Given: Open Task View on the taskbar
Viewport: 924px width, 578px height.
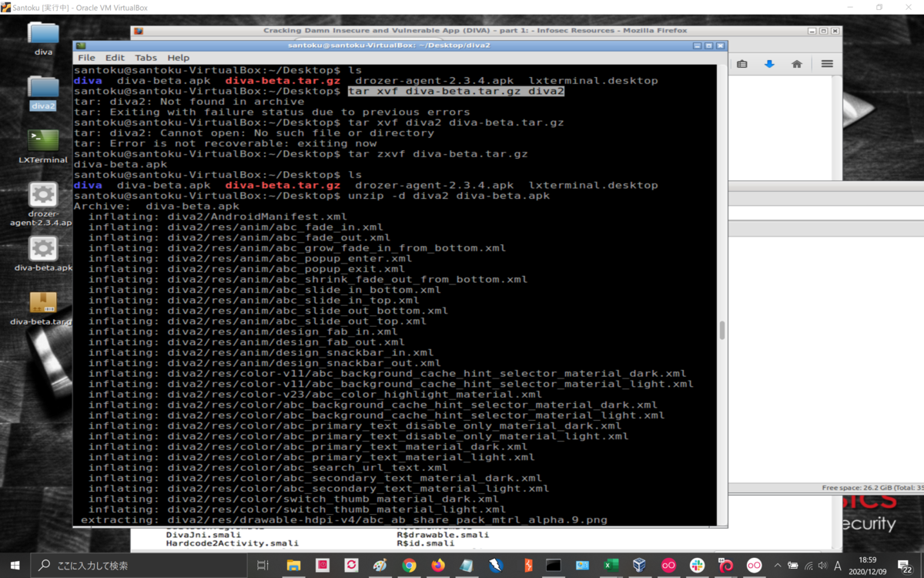Looking at the screenshot, I should click(263, 565).
